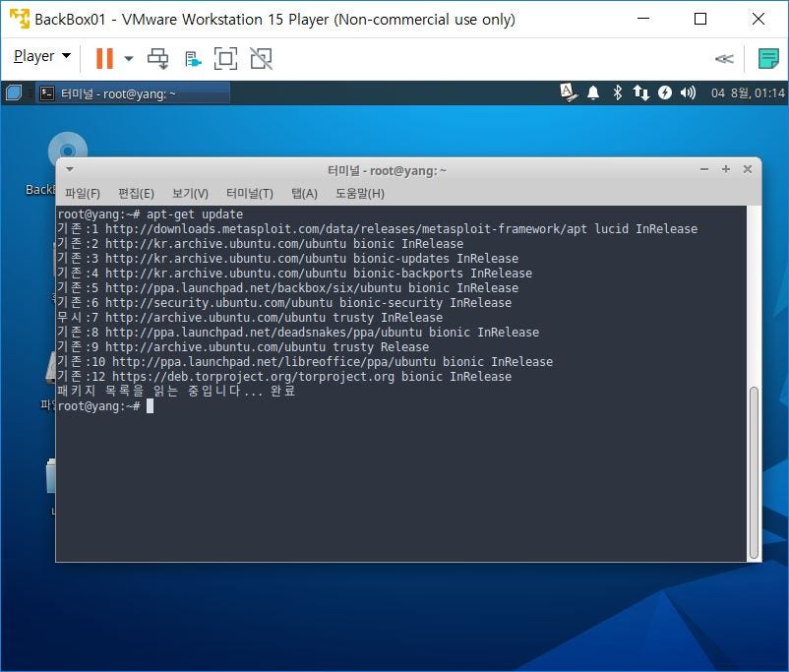
Task: Click the keyboard input method tray icon
Action: click(568, 92)
